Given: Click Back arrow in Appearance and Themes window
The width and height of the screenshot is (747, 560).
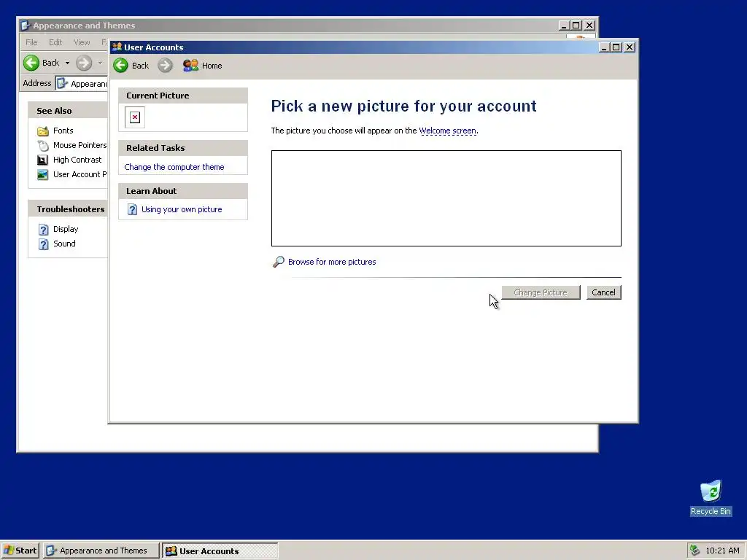Looking at the screenshot, I should (x=31, y=63).
